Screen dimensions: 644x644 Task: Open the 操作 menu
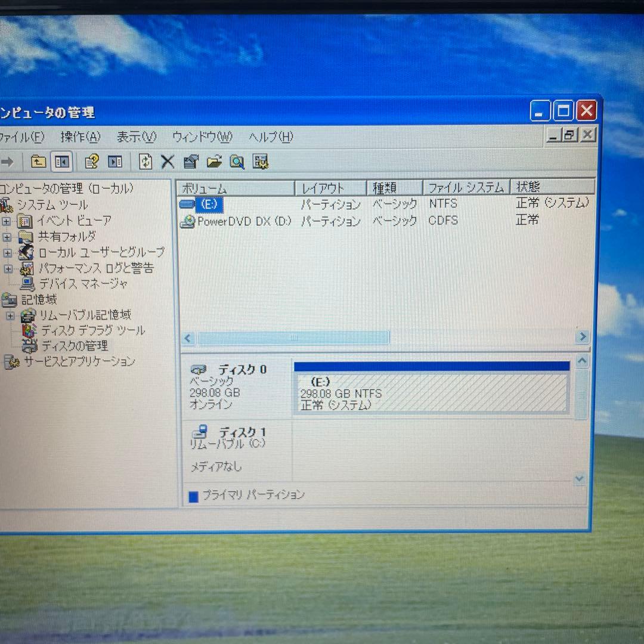click(x=79, y=137)
